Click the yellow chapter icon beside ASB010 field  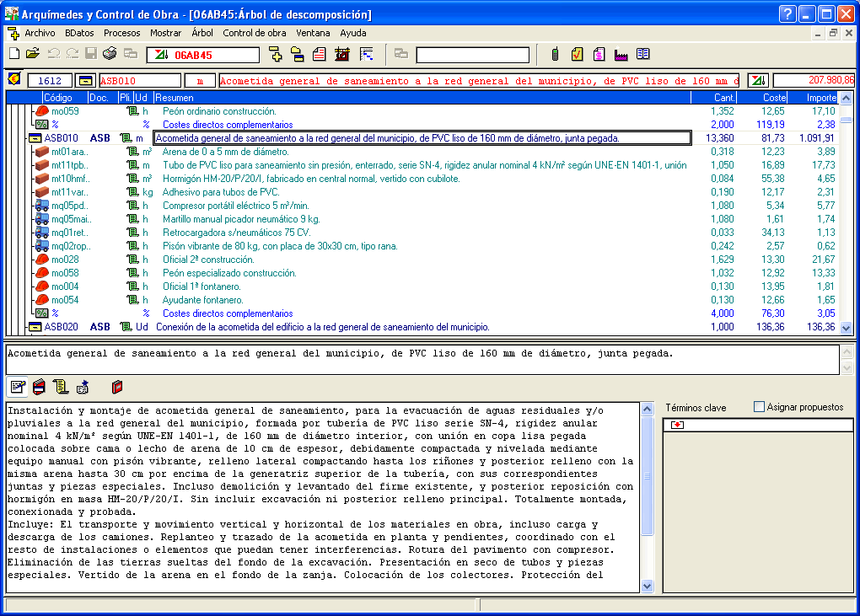(85, 81)
